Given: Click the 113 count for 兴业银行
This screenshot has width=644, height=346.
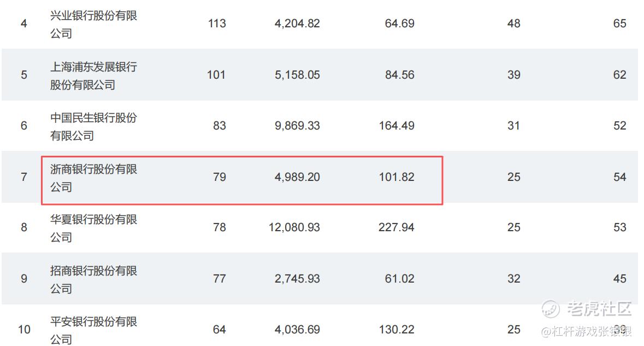Looking at the screenshot, I should pyautogui.click(x=217, y=24).
